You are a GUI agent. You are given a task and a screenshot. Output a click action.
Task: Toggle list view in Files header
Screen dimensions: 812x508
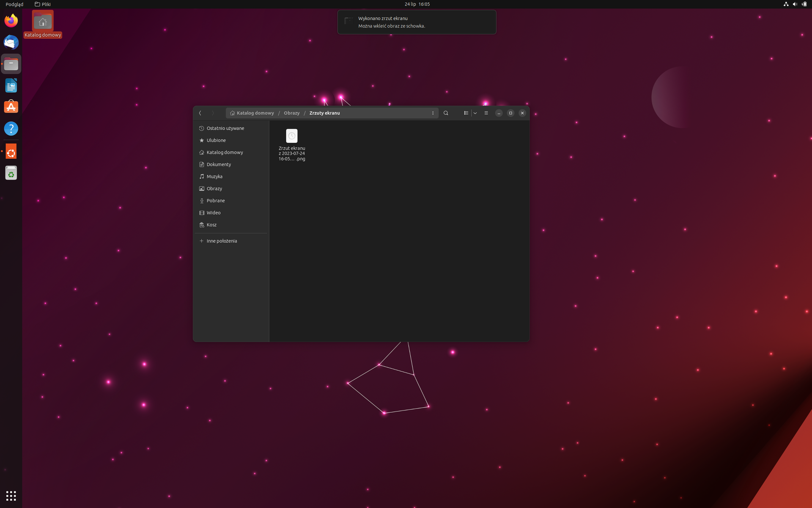click(x=466, y=113)
